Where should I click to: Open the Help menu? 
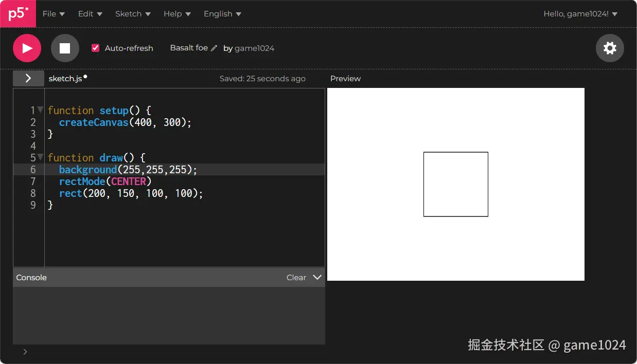[177, 14]
